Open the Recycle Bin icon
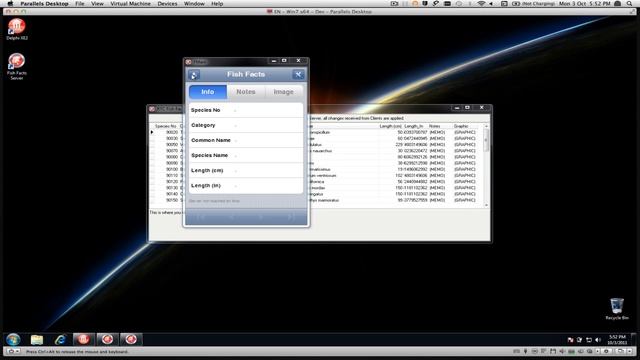Viewport: 640px width, 360px height. [x=617, y=309]
